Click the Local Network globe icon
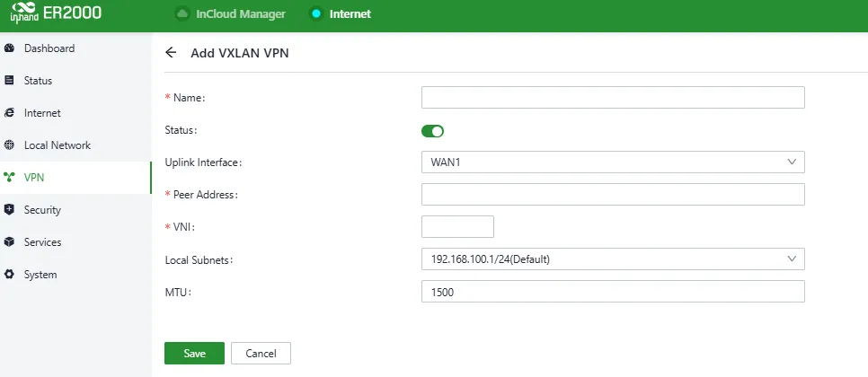Image resolution: width=868 pixels, height=377 pixels. [9, 145]
